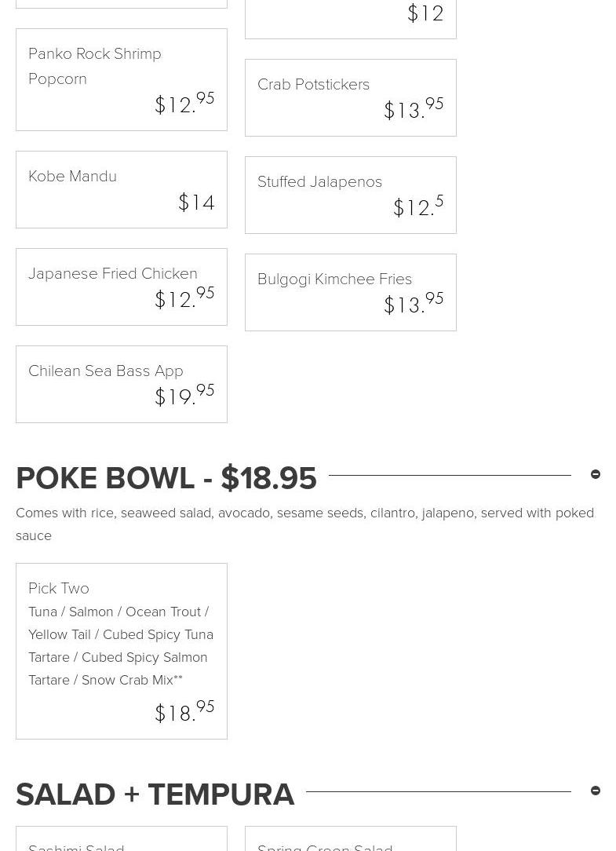This screenshot has height=851, width=616.
Task: Open the Spring Green Salad item
Action: 325,846
